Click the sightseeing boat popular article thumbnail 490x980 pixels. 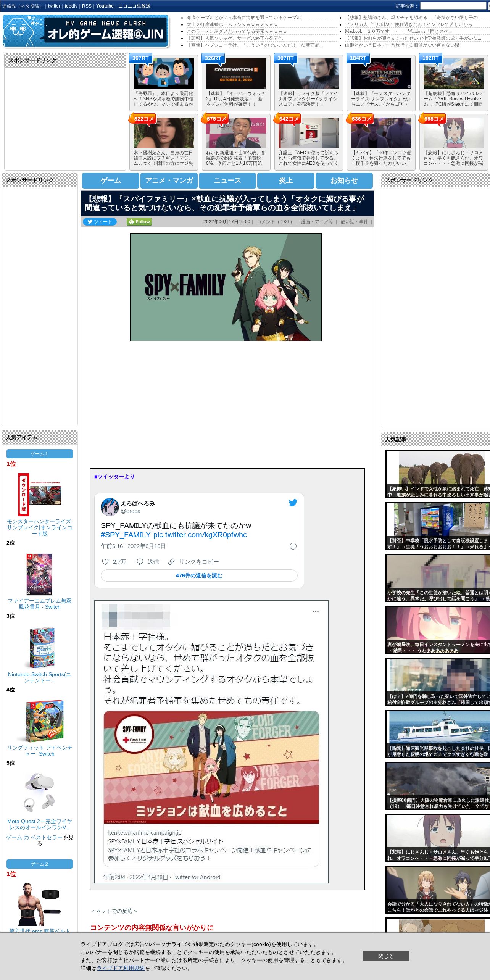click(x=438, y=734)
